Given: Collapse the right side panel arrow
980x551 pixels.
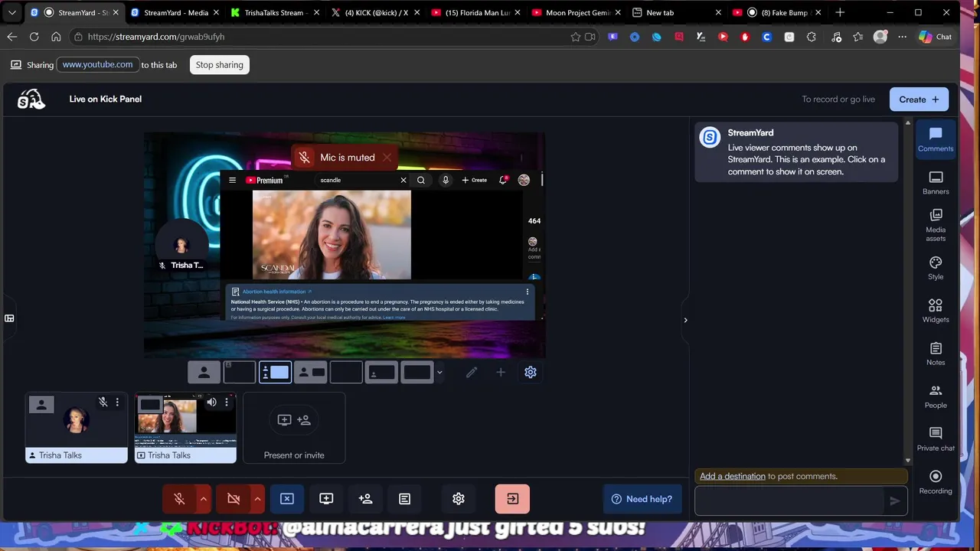Looking at the screenshot, I should 685,320.
